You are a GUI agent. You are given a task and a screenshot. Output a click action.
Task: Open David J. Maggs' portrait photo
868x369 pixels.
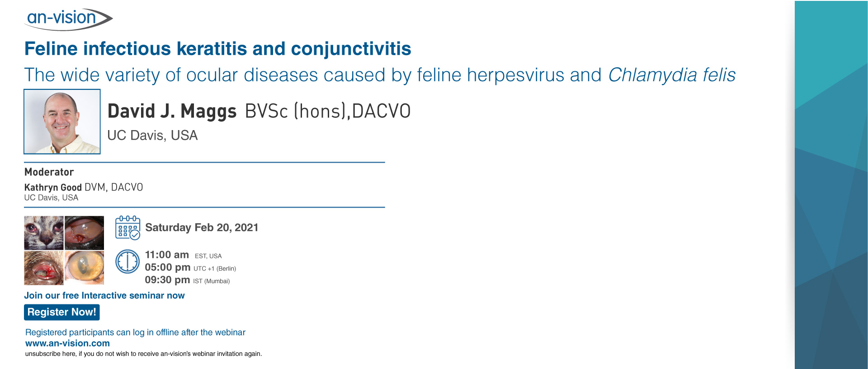pos(62,121)
